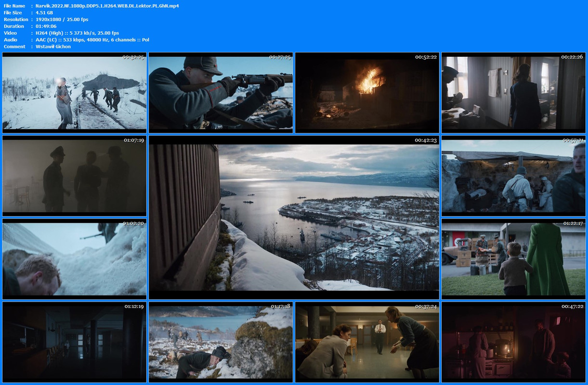Click the 01:22:17 timestamp
This screenshot has height=385, width=588.
(x=573, y=223)
